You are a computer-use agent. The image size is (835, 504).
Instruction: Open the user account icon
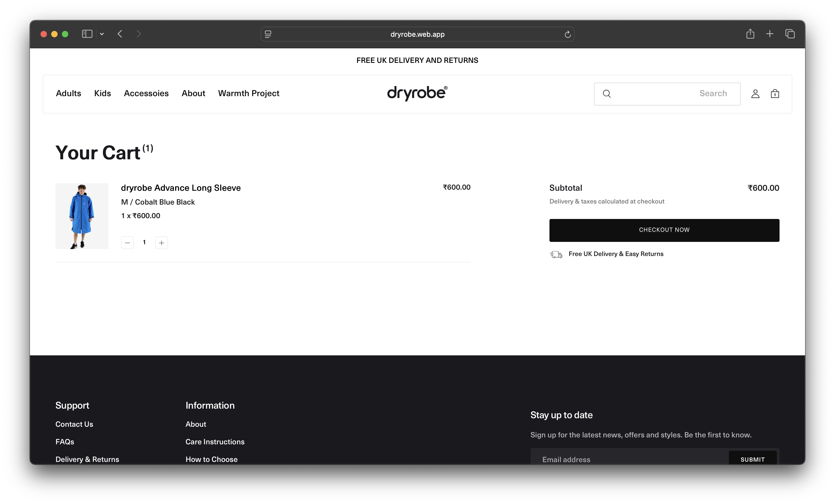(755, 94)
